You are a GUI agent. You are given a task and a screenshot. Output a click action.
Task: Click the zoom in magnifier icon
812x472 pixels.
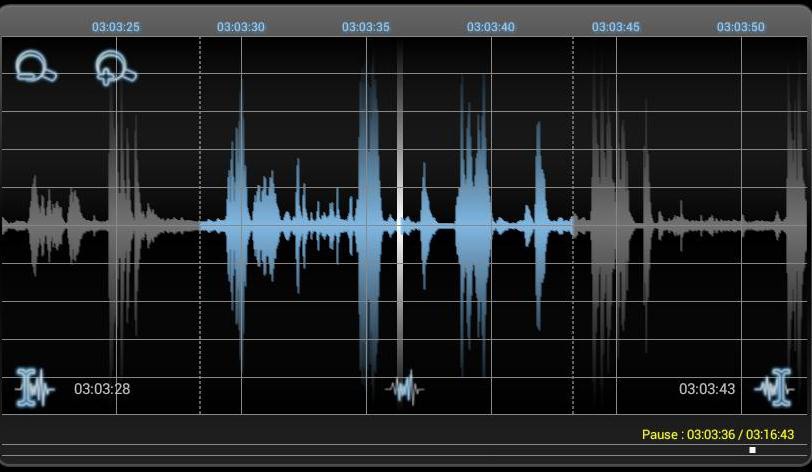pyautogui.click(x=115, y=67)
